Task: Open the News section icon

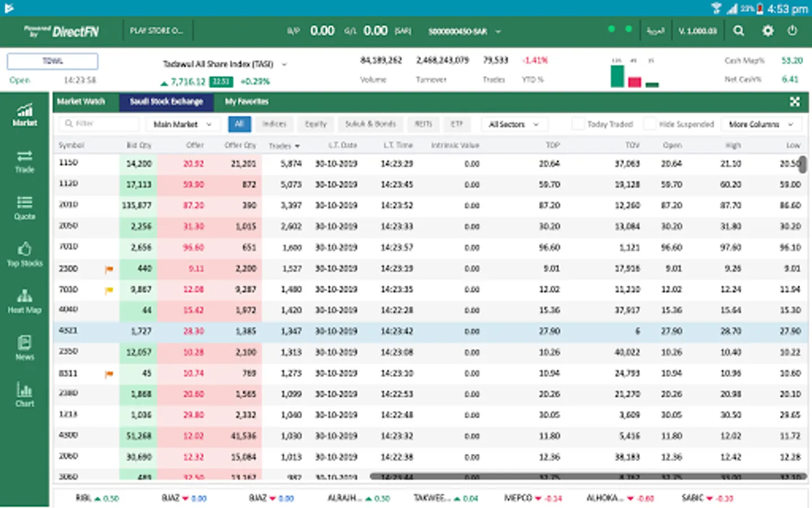Action: click(25, 348)
